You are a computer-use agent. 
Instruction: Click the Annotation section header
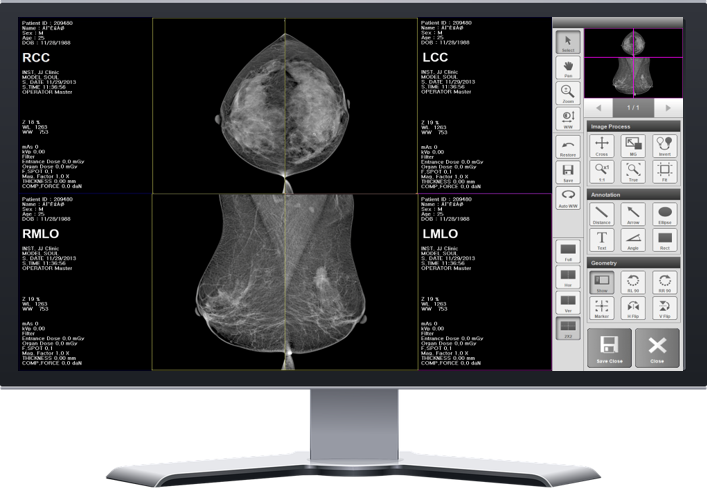click(632, 196)
